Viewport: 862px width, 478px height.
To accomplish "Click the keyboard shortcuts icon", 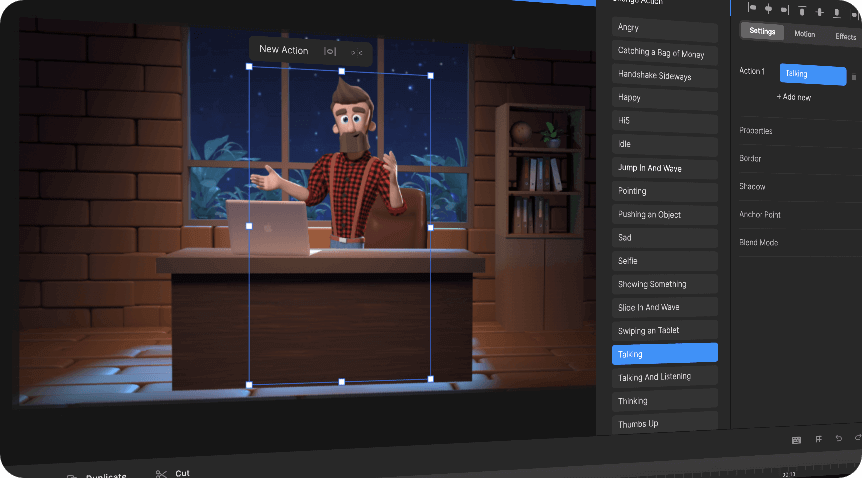I will (796, 440).
